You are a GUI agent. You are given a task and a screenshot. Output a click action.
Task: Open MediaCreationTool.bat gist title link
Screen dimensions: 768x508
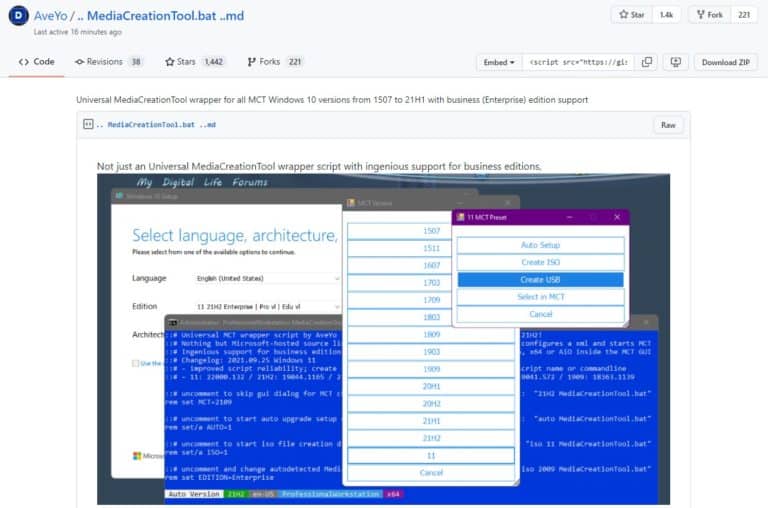click(160, 16)
